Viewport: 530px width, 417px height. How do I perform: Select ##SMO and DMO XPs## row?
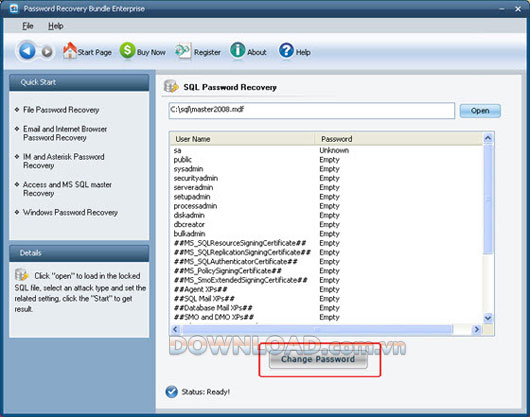click(326, 317)
